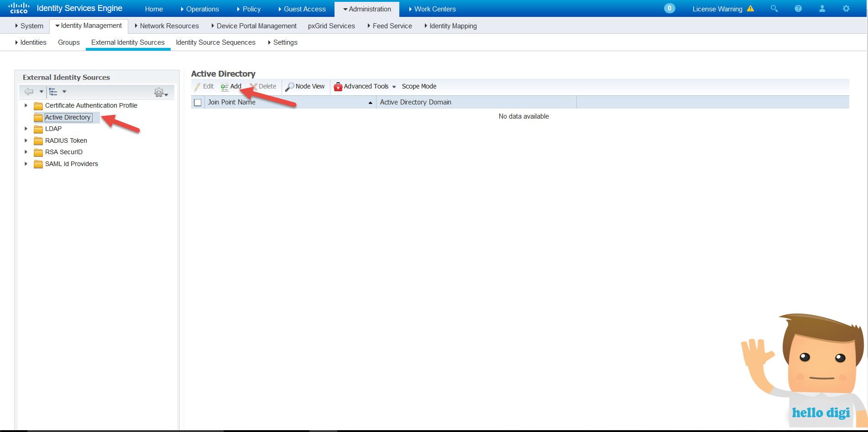Open the Work Centers menu
Viewport: 868px width, 432px height.
pos(432,9)
